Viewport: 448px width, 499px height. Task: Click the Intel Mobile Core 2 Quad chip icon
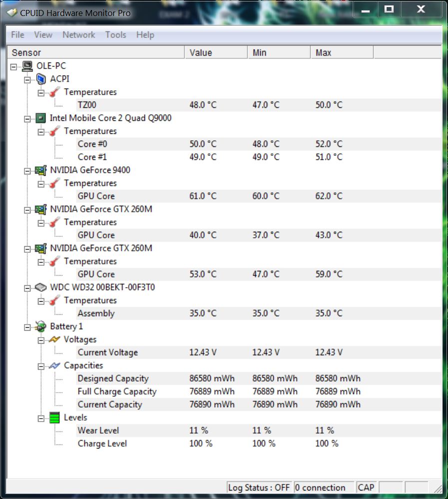point(41,118)
